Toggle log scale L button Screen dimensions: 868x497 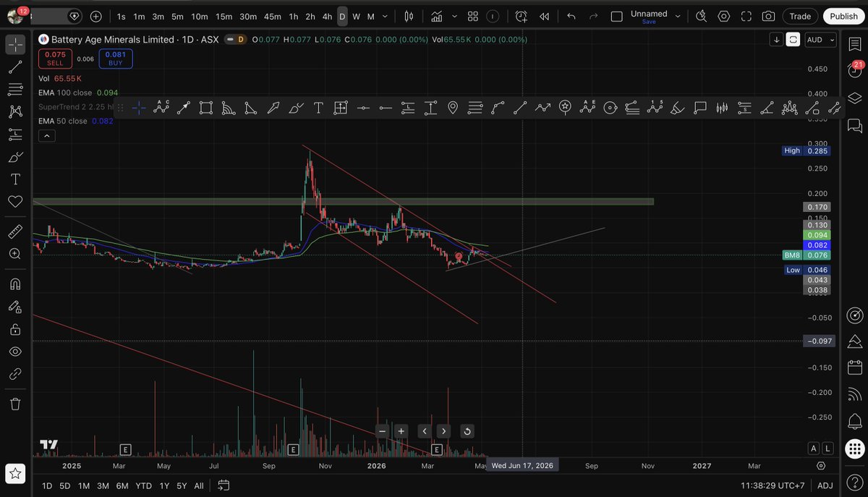pyautogui.click(x=827, y=449)
